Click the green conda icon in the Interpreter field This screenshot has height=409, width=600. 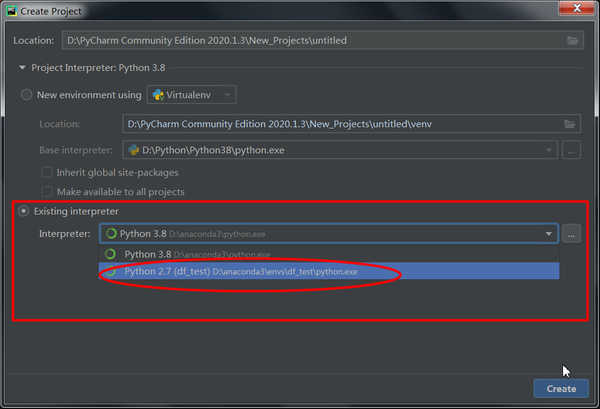point(111,233)
